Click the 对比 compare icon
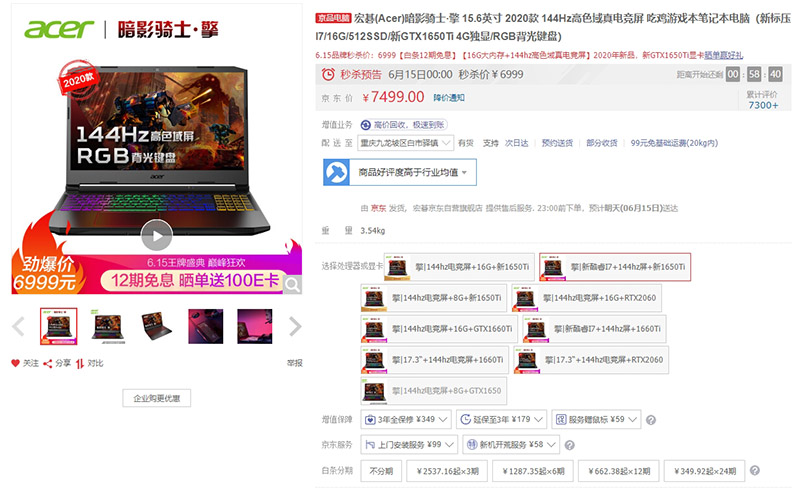800x489 pixels. point(80,363)
